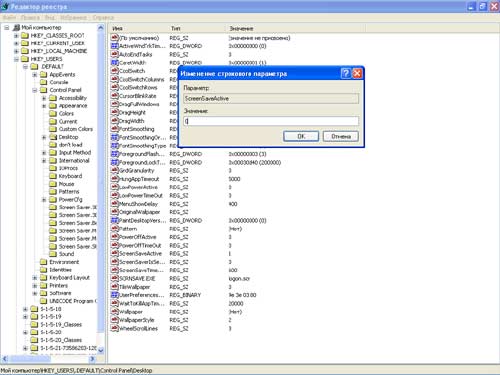Click the Colors folder icon
Image resolution: width=500 pixels, height=375 pixels.
tap(53, 113)
